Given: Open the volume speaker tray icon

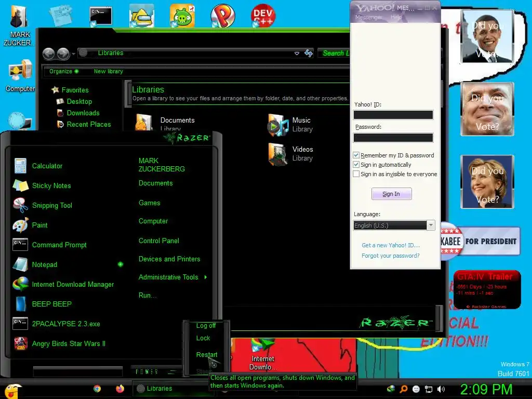Looking at the screenshot, I should click(x=441, y=389).
